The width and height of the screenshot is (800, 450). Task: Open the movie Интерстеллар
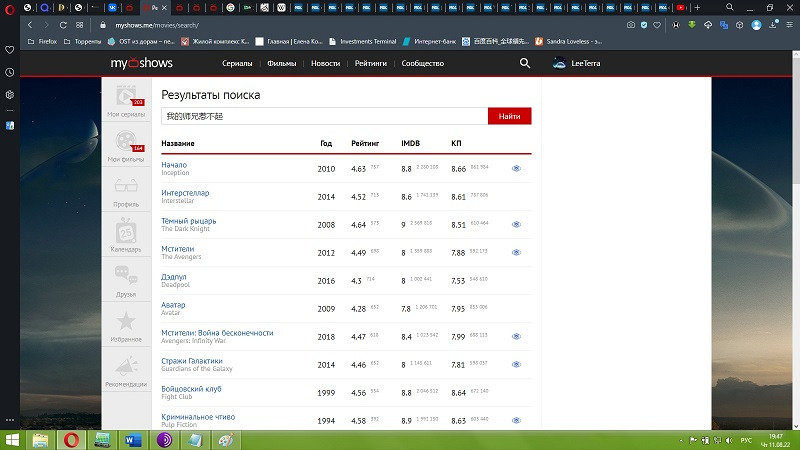(x=185, y=193)
